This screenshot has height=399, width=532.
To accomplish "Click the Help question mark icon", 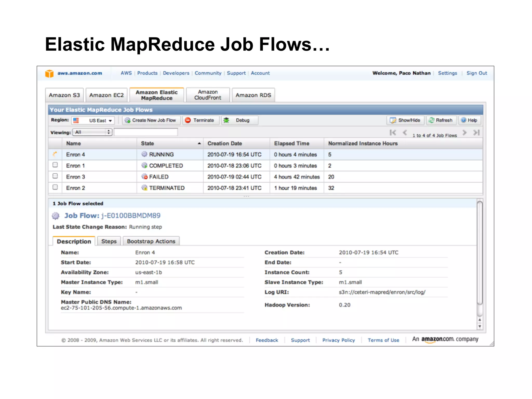I will [x=463, y=120].
